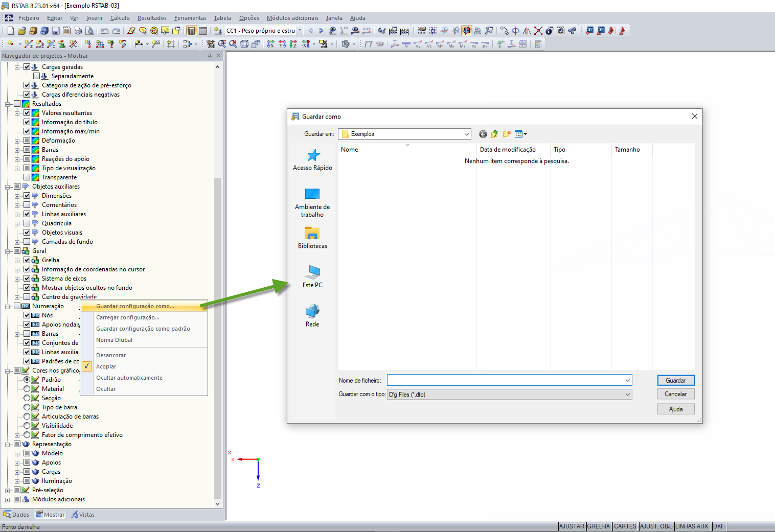This screenshot has width=775, height=532.
Task: Open Acesso Rápido location
Action: point(312,160)
